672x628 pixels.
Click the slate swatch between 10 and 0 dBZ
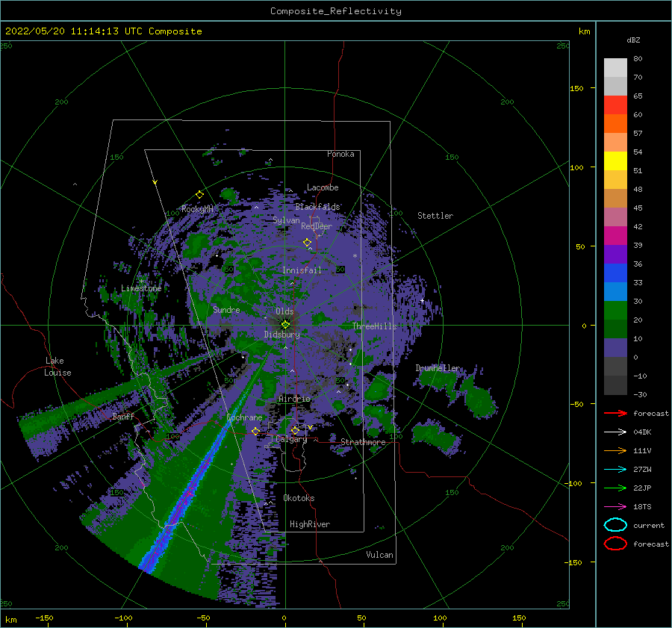click(x=615, y=348)
